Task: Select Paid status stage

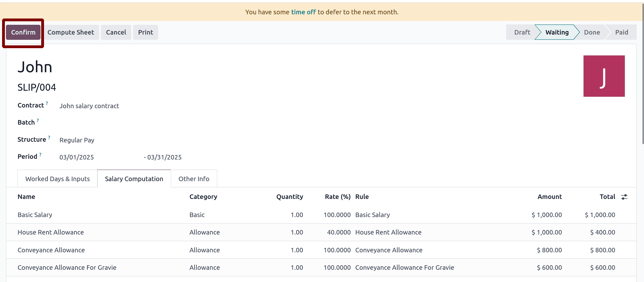Action: pos(621,32)
